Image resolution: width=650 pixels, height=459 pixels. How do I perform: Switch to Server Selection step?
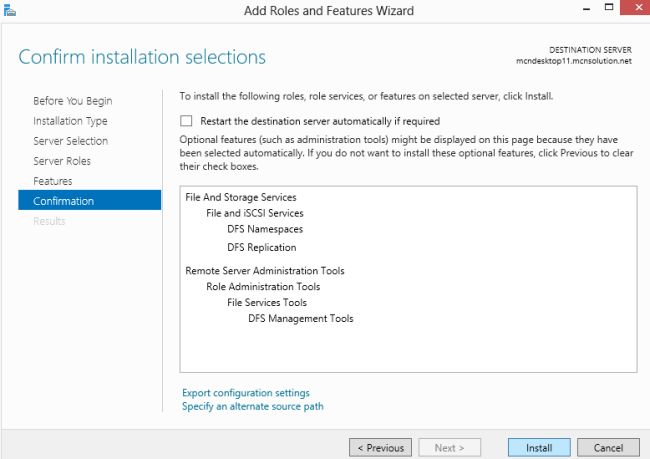70,141
